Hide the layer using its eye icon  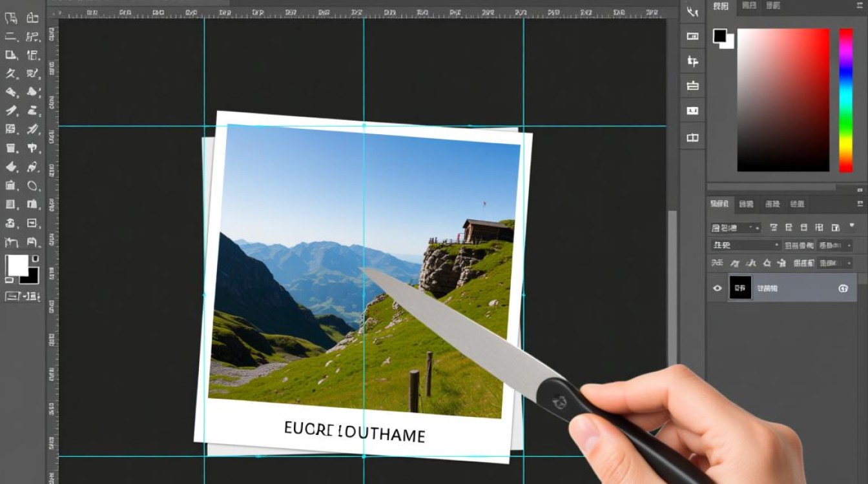click(717, 288)
